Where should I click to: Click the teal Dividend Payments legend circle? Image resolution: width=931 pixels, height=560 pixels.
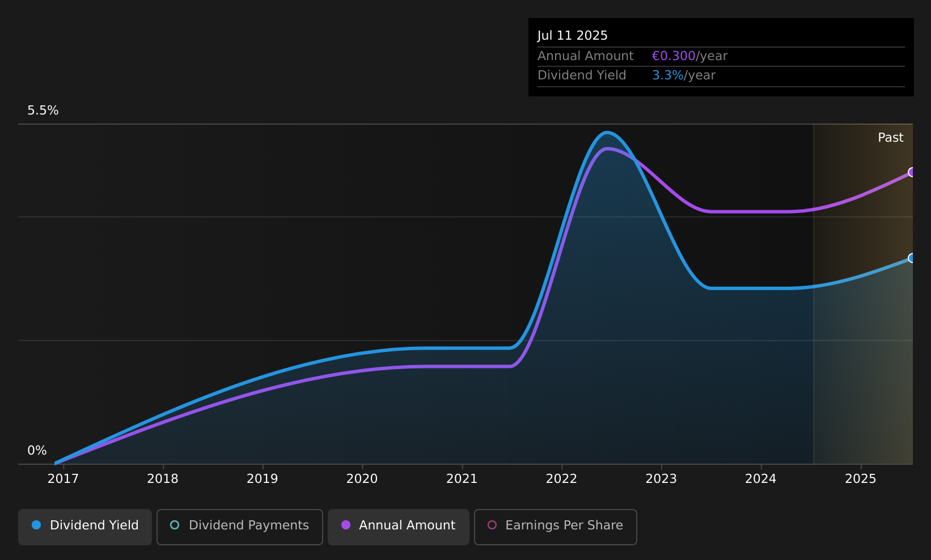175,525
